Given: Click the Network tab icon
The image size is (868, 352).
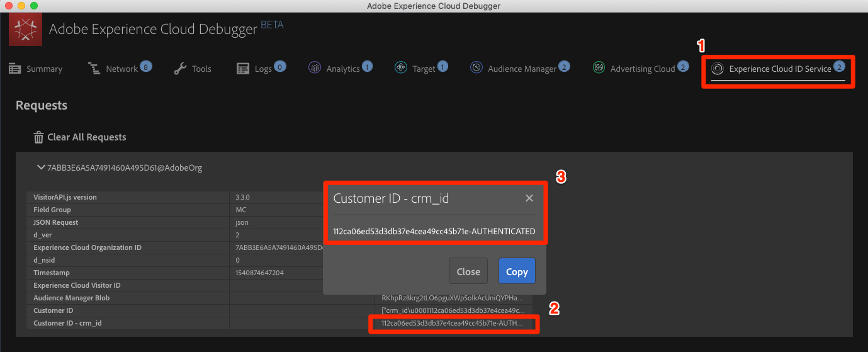Looking at the screenshot, I should [x=94, y=69].
